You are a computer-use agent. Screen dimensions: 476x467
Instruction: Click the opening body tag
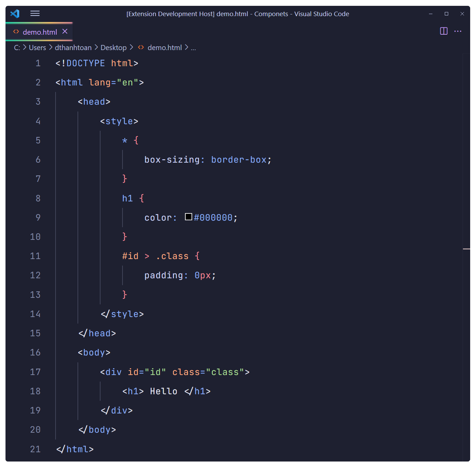(94, 353)
